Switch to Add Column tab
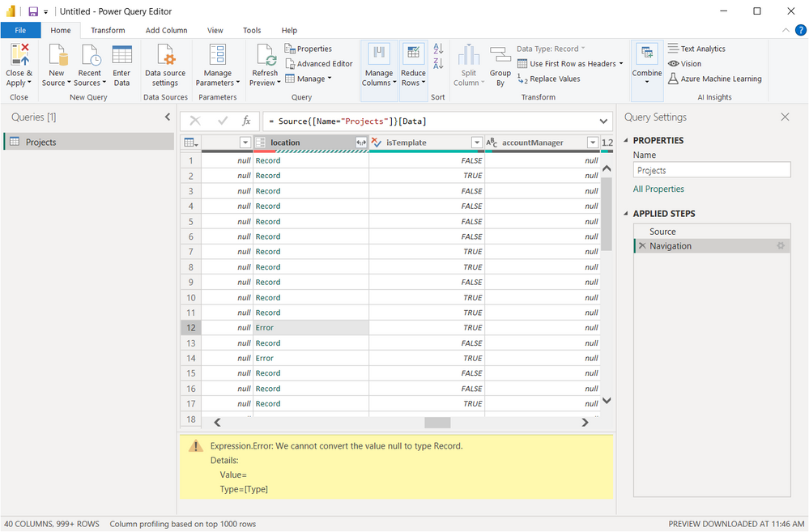The image size is (809, 532). click(166, 31)
